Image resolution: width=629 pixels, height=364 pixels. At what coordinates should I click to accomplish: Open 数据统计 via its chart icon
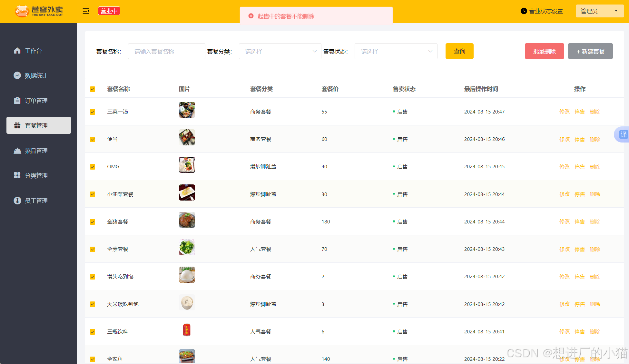[x=17, y=75]
